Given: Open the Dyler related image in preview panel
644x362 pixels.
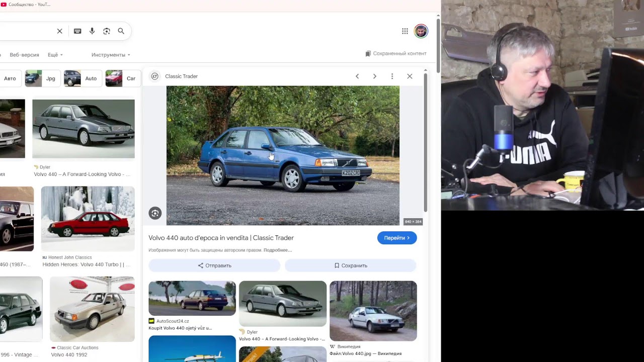Looking at the screenshot, I should 283,304.
